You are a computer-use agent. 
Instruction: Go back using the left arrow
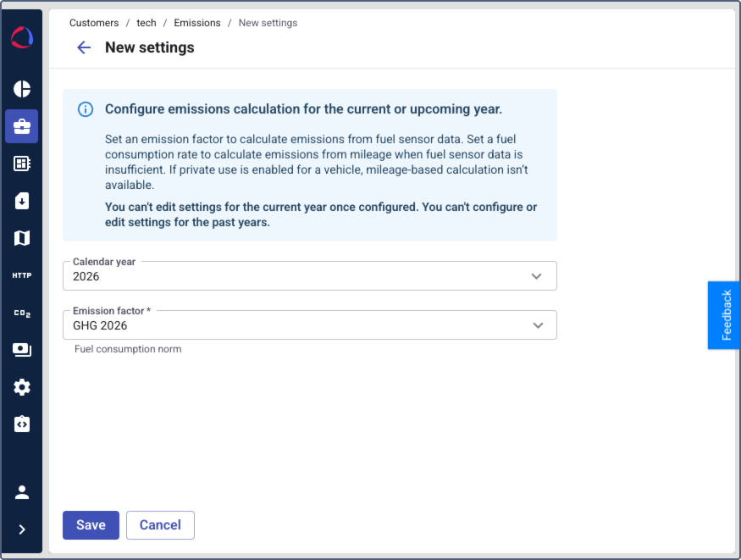click(x=84, y=47)
